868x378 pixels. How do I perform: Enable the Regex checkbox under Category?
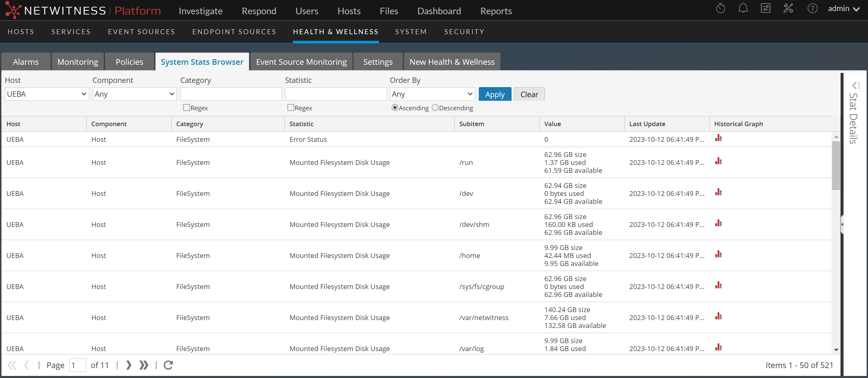(x=186, y=108)
